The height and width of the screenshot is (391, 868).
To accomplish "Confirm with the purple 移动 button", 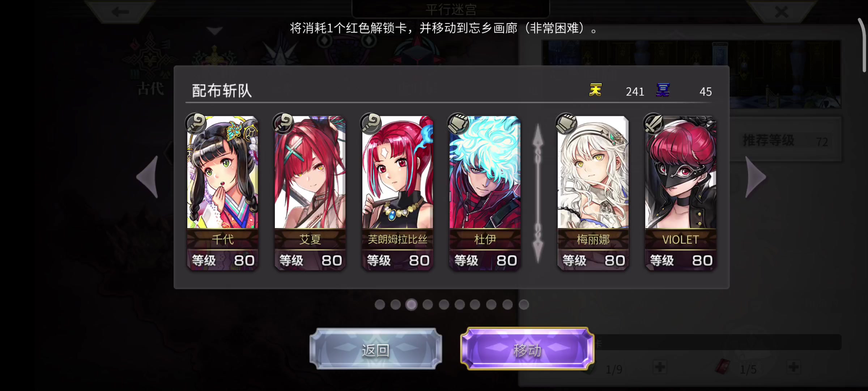I will pos(527,349).
